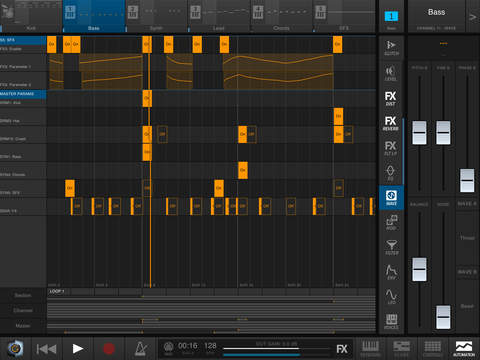The width and height of the screenshot is (480, 360).
Task: Switch to the pads grid view icon
Action: click(x=432, y=349)
